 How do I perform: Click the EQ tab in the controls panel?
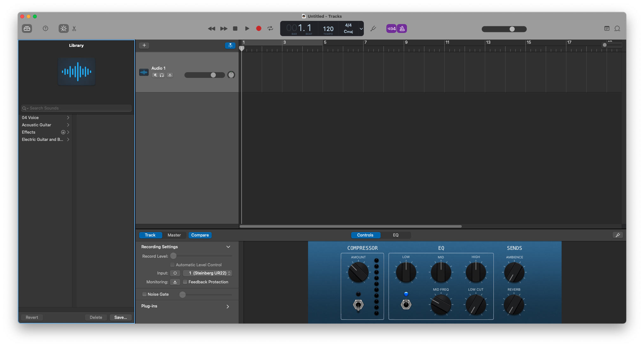tap(395, 235)
